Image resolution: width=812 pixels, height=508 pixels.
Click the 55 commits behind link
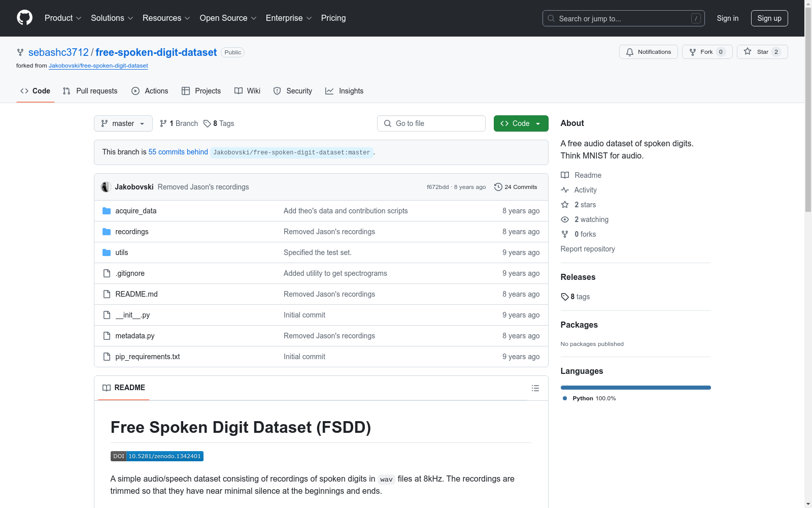pos(178,152)
